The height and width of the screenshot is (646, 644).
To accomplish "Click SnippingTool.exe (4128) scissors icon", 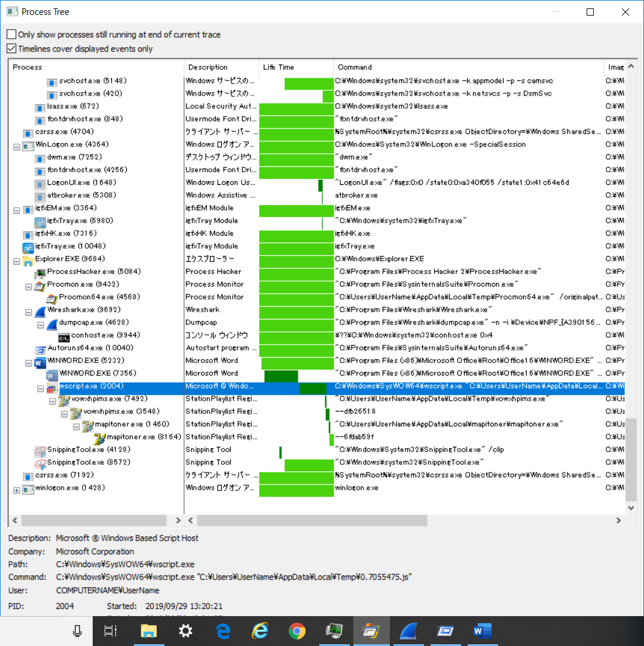I will 40,452.
